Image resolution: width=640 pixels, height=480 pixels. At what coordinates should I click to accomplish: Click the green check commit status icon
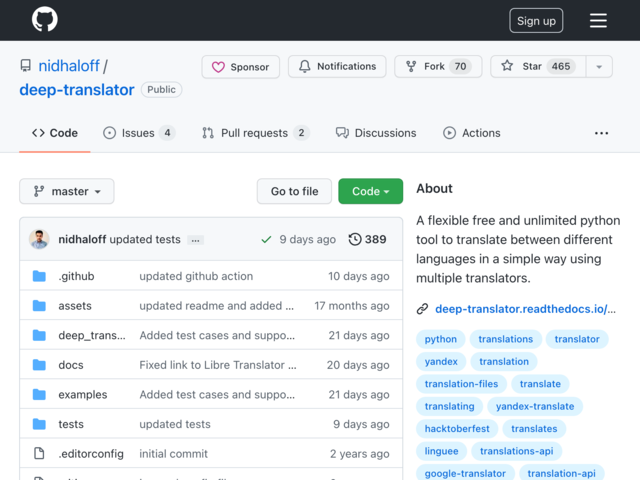(x=266, y=239)
